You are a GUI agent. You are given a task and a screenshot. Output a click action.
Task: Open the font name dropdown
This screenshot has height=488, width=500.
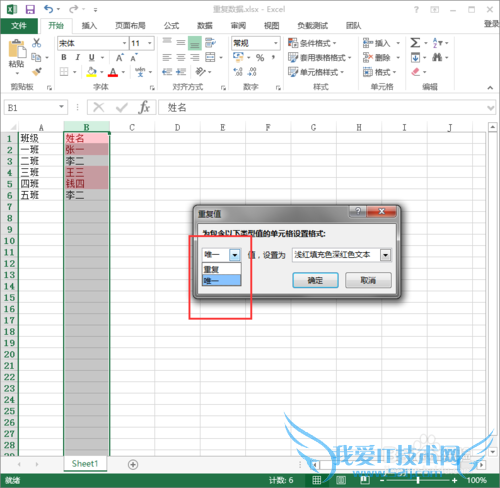coord(124,43)
